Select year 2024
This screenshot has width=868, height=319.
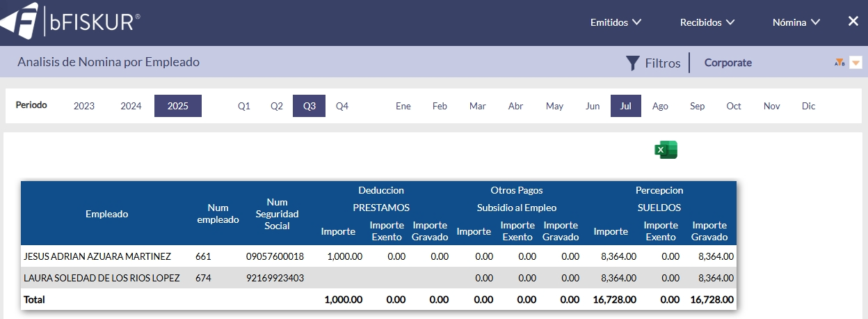point(131,106)
